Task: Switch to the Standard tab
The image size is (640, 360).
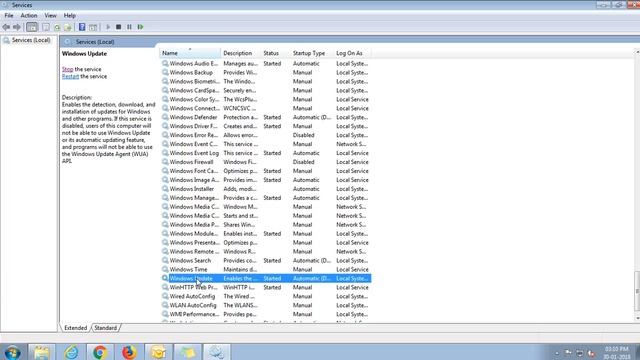Action: click(x=105, y=328)
